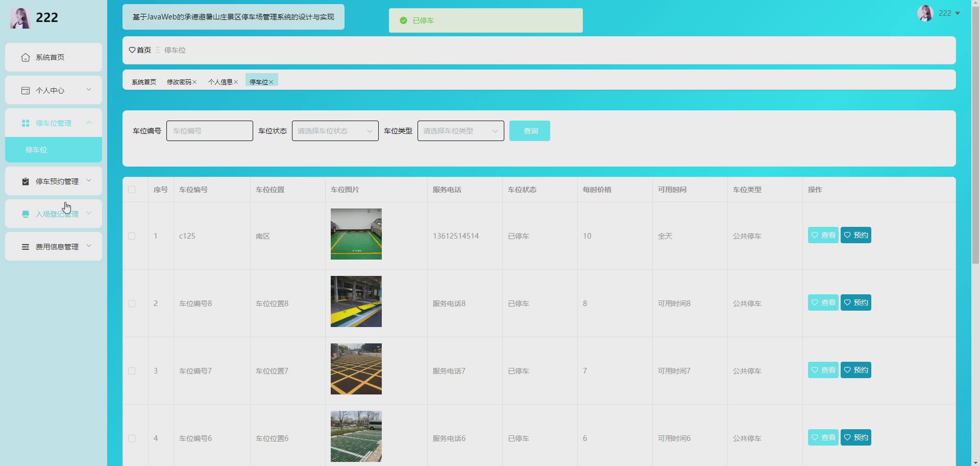Click 预约 for the c125 row

click(x=856, y=235)
